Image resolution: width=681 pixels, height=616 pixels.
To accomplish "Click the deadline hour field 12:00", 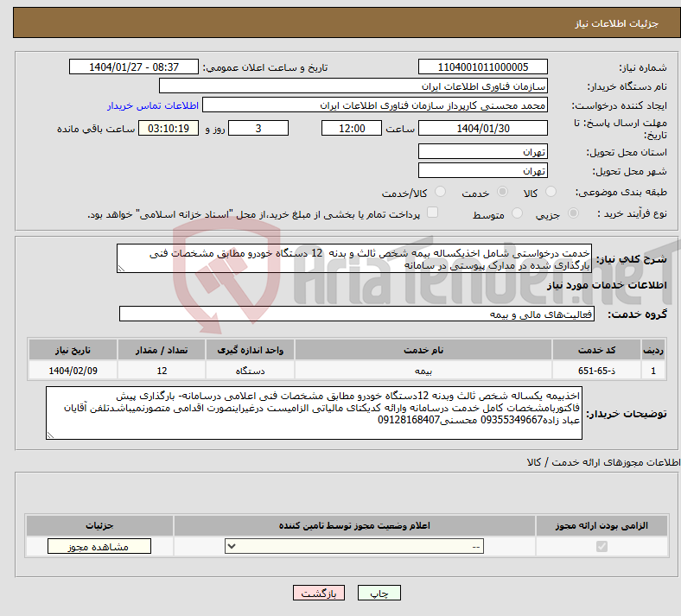I will 352,128.
